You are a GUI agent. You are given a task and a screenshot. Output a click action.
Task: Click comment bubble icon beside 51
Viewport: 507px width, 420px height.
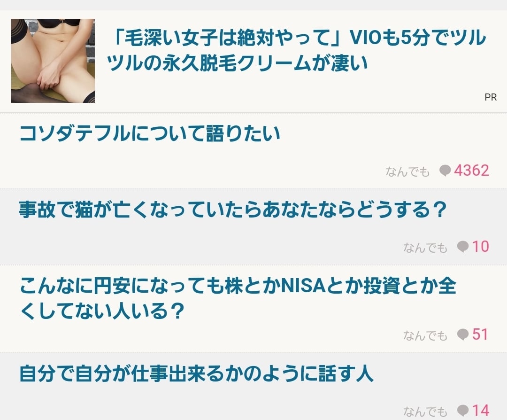463,334
